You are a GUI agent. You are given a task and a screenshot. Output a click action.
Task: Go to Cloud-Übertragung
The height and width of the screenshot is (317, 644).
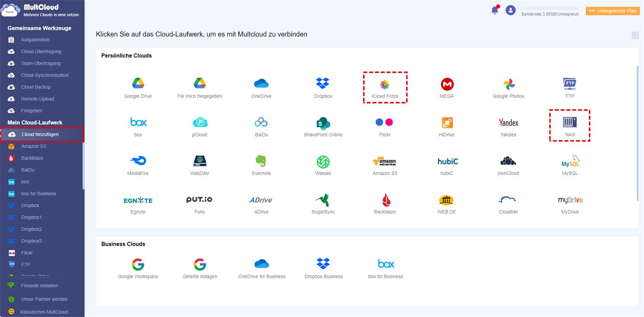(42, 52)
